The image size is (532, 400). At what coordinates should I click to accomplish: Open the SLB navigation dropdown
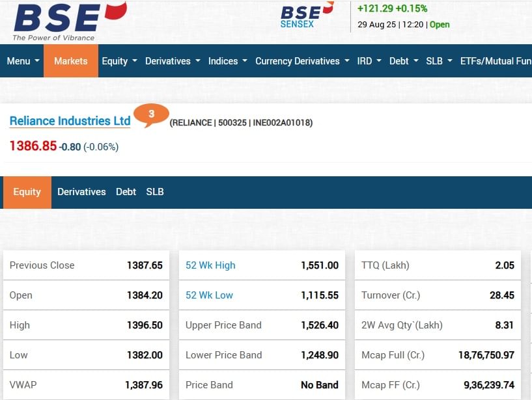[x=439, y=61]
